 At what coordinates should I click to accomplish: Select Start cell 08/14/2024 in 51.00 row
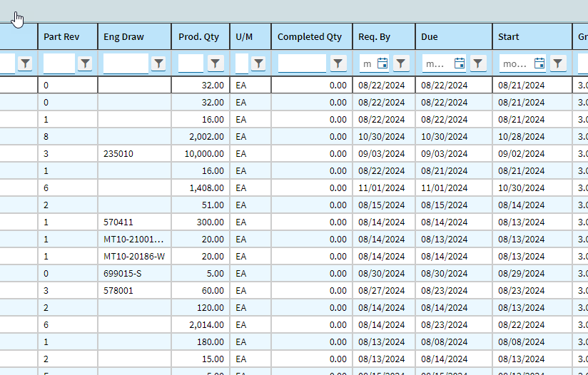(532, 205)
